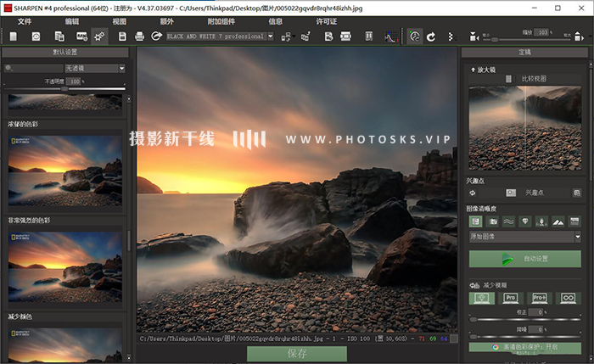The height and width of the screenshot is (364, 594).
Task: Open the 信息 menu
Action: [x=276, y=21]
